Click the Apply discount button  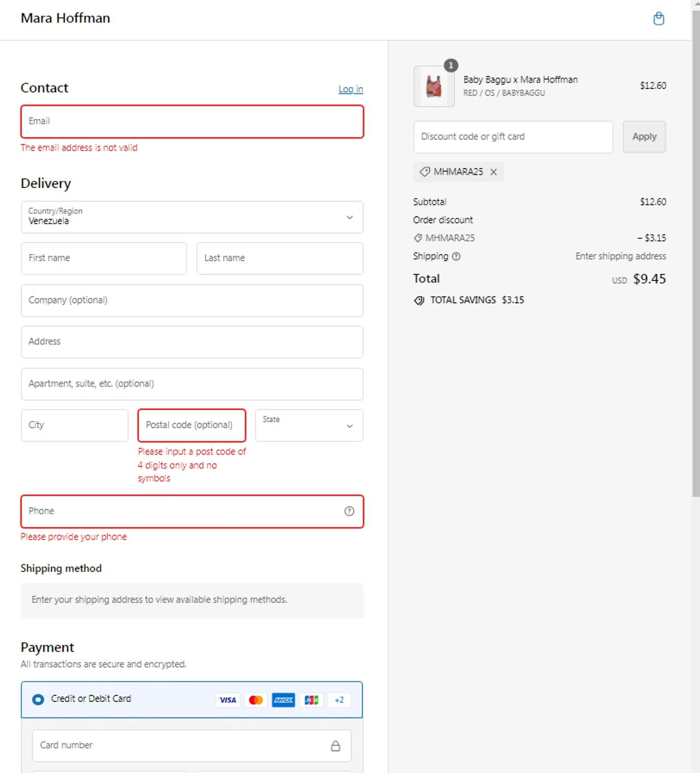point(644,137)
